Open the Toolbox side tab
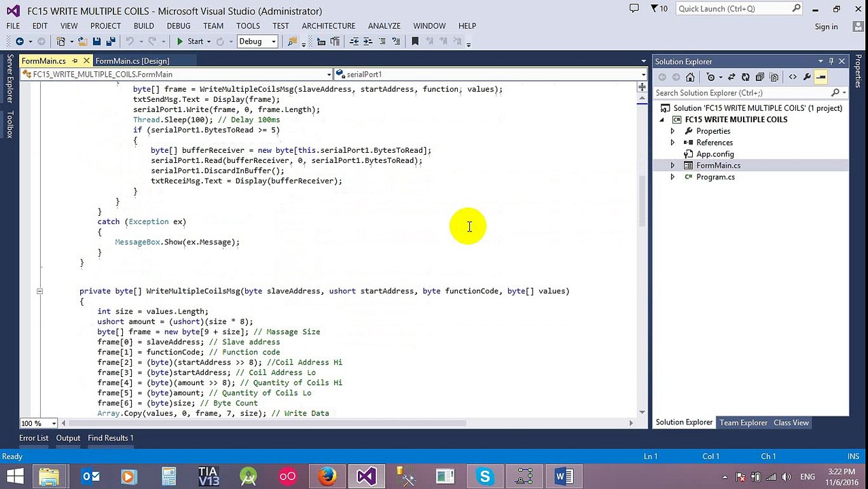Viewport: 868px width, 489px height. click(x=10, y=125)
